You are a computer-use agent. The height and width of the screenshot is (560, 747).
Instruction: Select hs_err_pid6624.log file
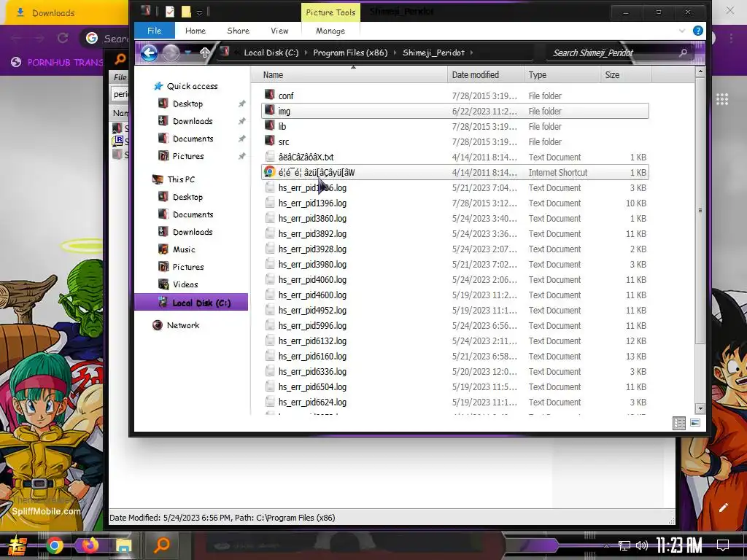[455, 402]
